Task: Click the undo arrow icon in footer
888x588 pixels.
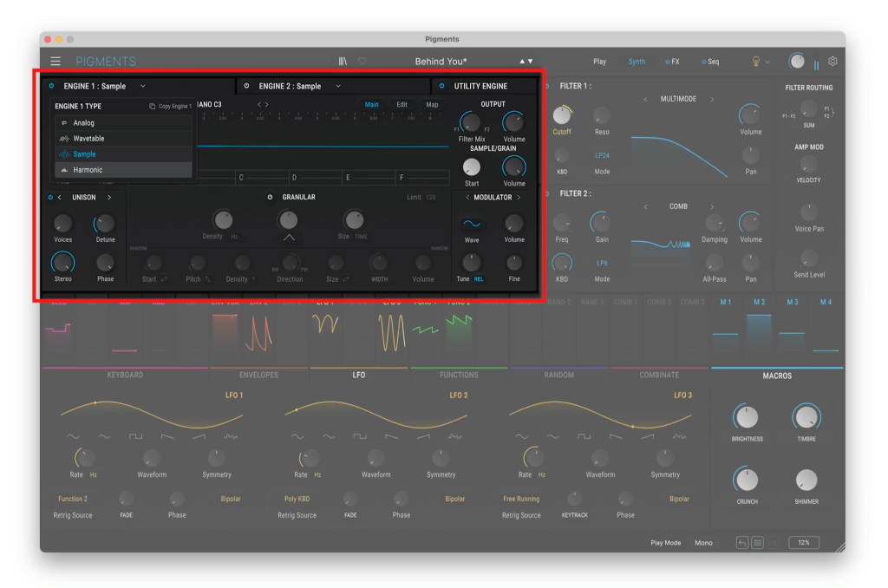Action: pos(742,543)
